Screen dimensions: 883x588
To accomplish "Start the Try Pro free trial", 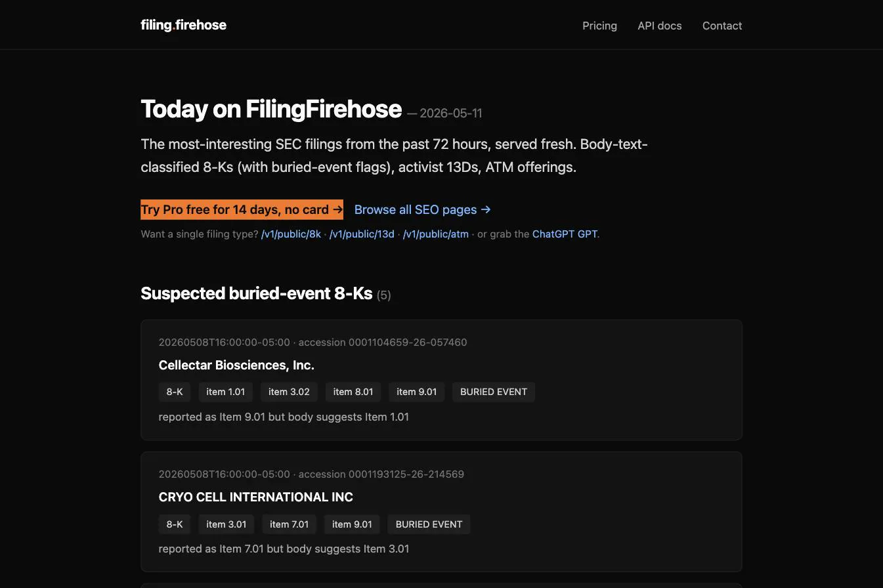I will 242,209.
